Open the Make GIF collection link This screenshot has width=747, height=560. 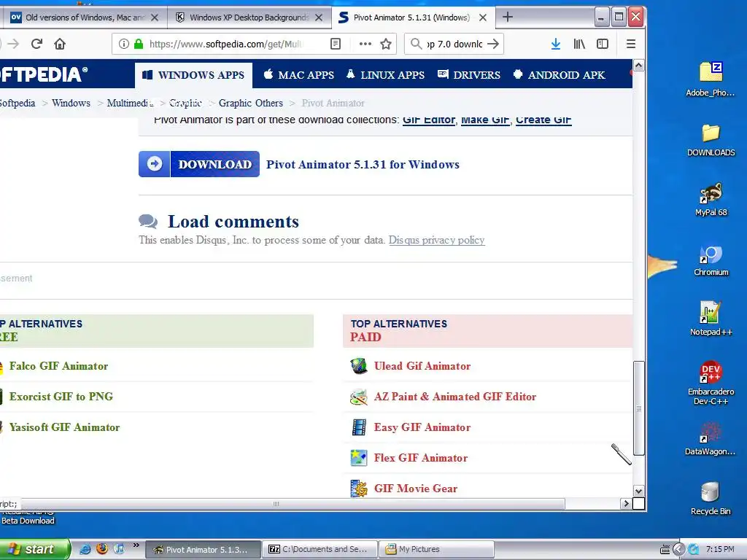[x=485, y=120]
